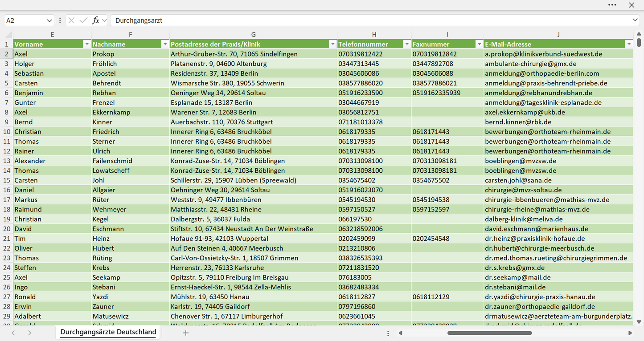This screenshot has height=341, width=644.
Task: Click fax number 0202454548
Action: (447, 239)
